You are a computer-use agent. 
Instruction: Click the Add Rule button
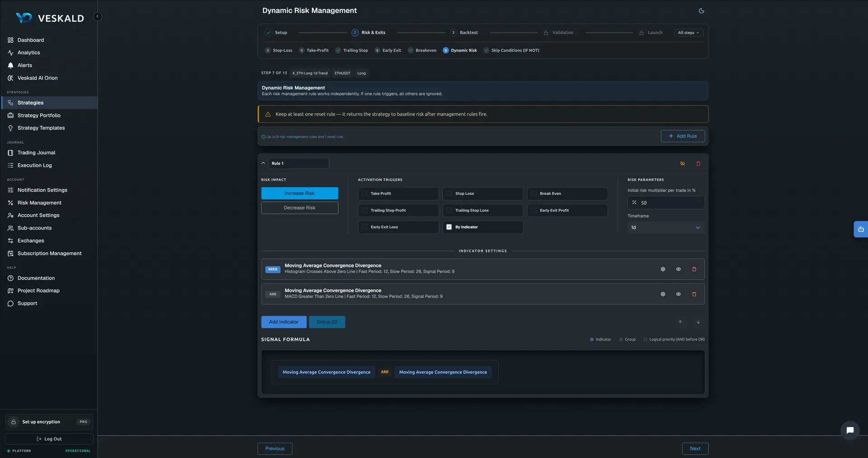(x=683, y=136)
